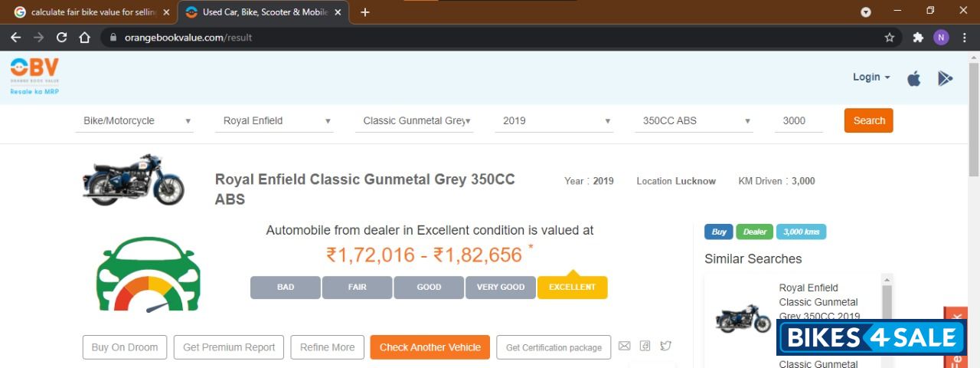Click the Similar Searches scrollbar up arrow

[887, 280]
